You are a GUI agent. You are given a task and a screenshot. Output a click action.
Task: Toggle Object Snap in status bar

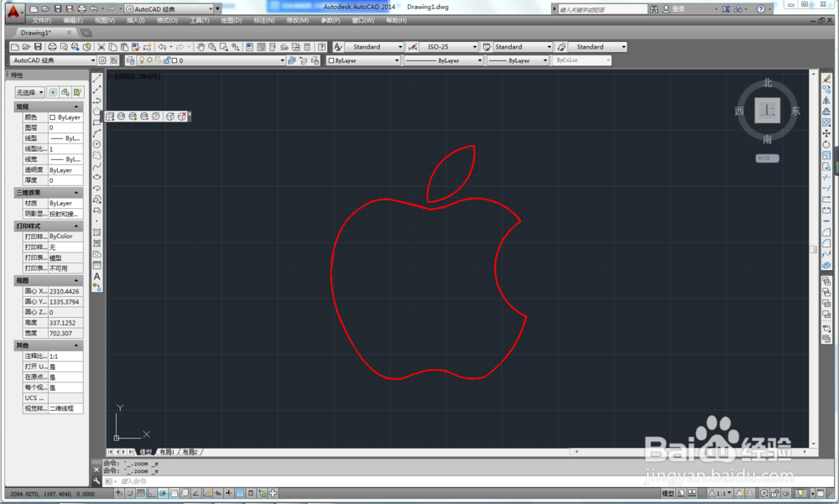[174, 493]
